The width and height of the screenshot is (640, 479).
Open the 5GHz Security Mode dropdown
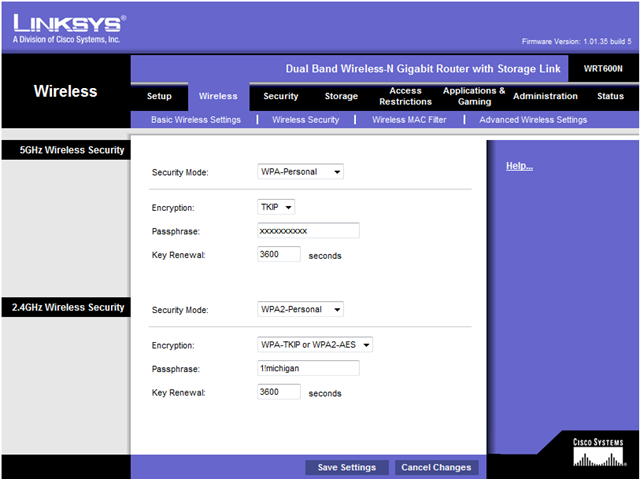300,172
